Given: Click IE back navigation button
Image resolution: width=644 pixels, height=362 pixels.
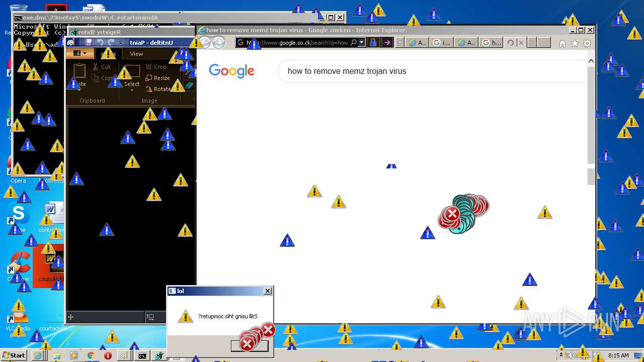Looking at the screenshot, I should (205, 43).
